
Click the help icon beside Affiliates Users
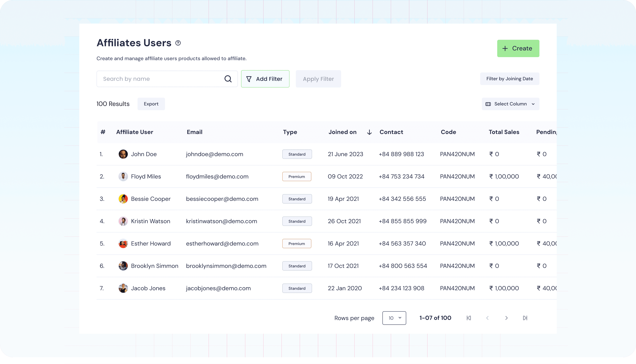178,43
